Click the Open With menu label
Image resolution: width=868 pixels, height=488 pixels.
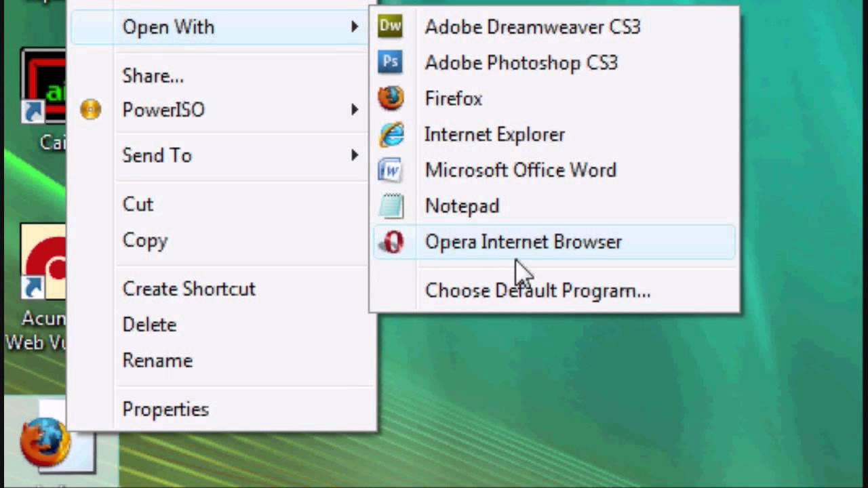[x=168, y=27]
